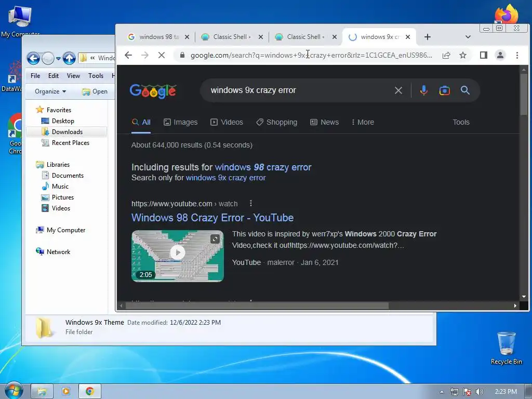Stop loading the page in Chrome

(162, 55)
